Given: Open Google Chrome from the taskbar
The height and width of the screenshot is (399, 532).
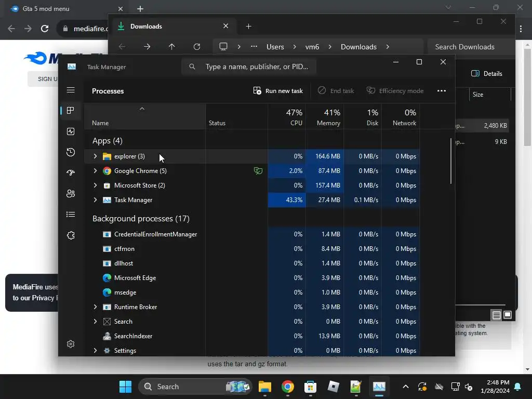Looking at the screenshot, I should (287, 387).
